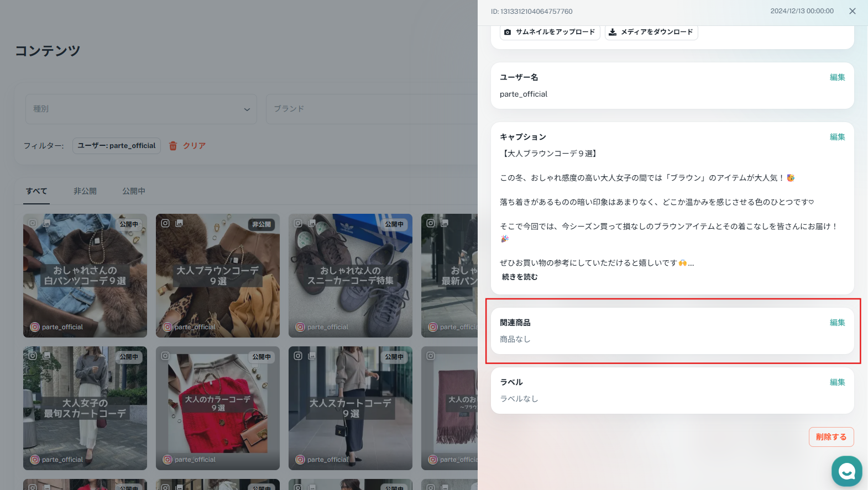Switch to the 非公開 tab
Screen dimensions: 868x490
(85, 191)
